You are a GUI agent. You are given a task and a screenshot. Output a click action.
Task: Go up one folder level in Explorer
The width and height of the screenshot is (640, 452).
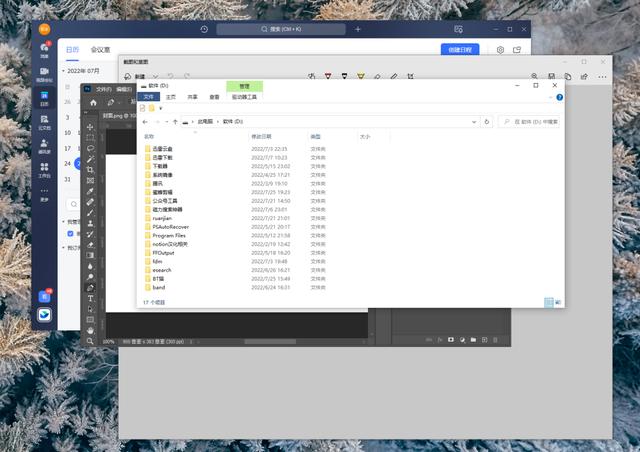coord(176,122)
